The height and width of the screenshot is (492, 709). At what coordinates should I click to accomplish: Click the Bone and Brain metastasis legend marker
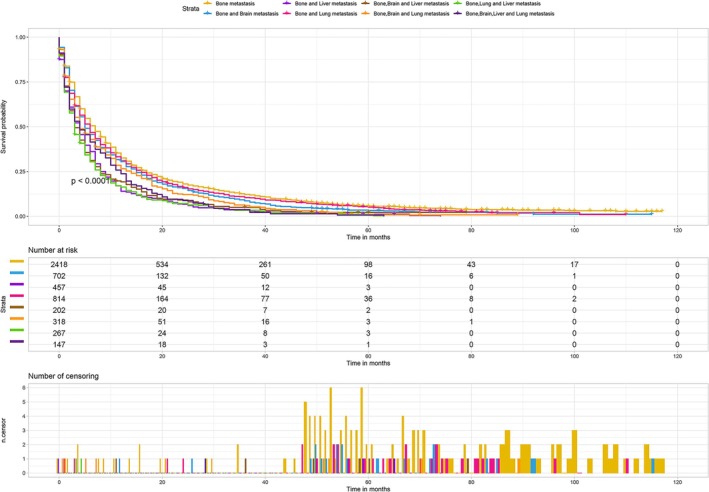[x=208, y=14]
